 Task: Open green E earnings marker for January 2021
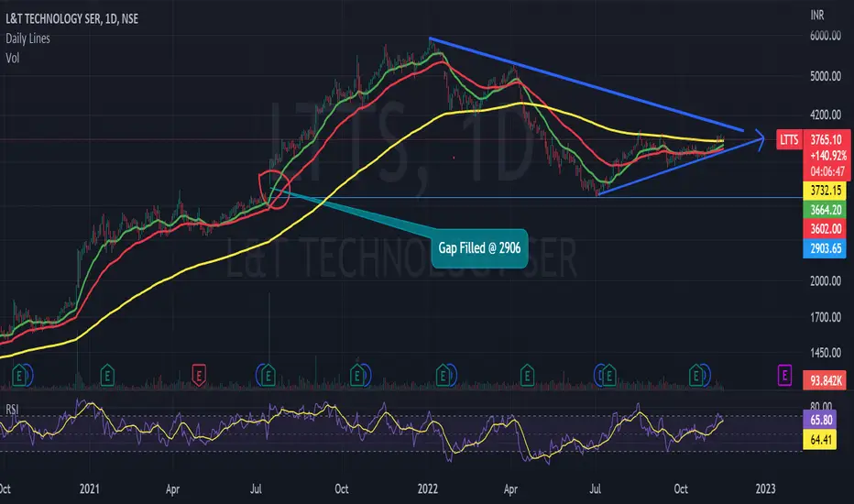coord(107,376)
